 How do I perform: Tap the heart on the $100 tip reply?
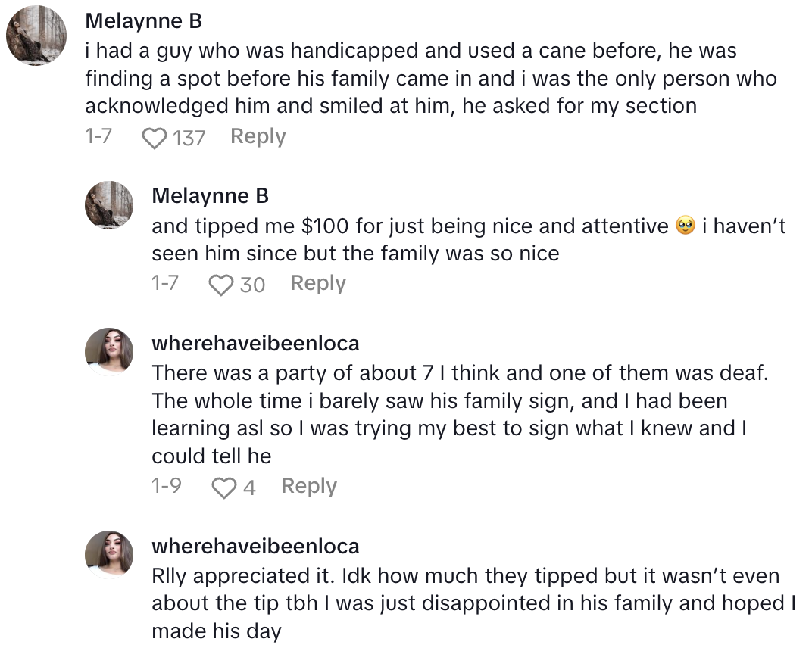[x=221, y=285]
